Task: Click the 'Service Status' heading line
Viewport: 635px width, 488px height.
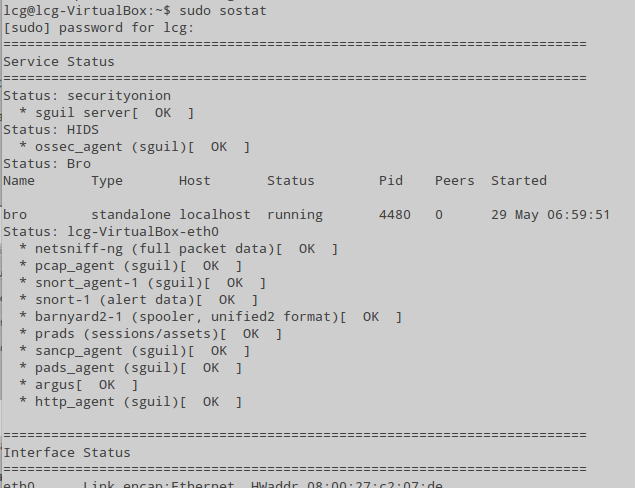Action: tap(59, 62)
